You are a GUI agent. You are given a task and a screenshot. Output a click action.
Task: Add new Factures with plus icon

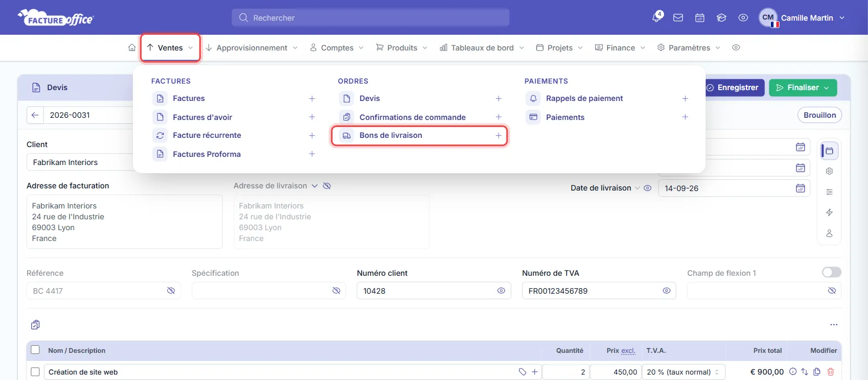coord(312,99)
